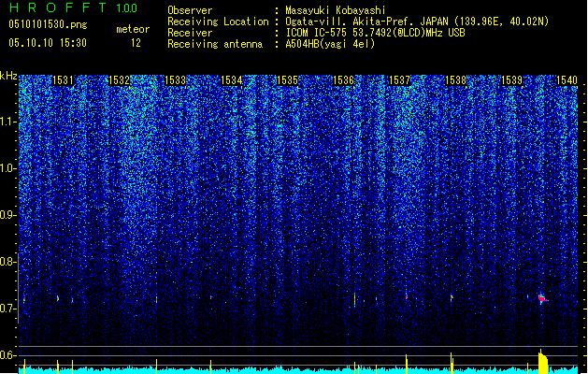The image size is (588, 374).
Task: Click the date stamp 05.10.10 15:30
Action: [48, 43]
